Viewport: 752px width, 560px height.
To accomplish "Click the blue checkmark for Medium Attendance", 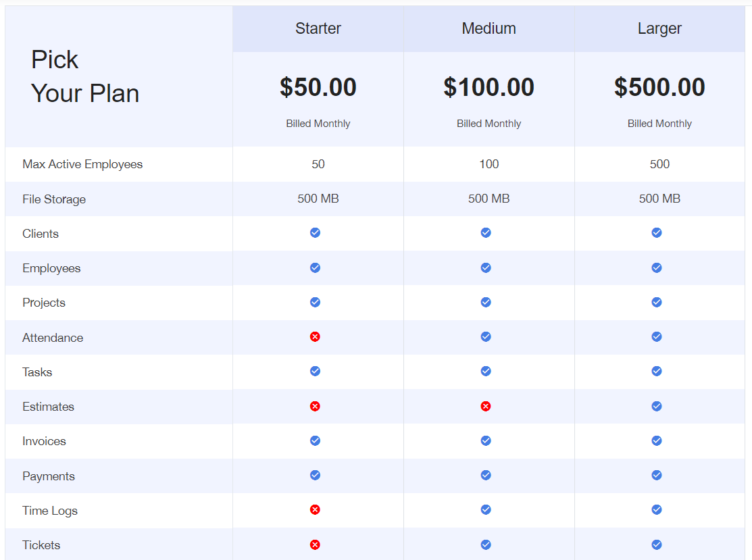I will pyautogui.click(x=486, y=336).
